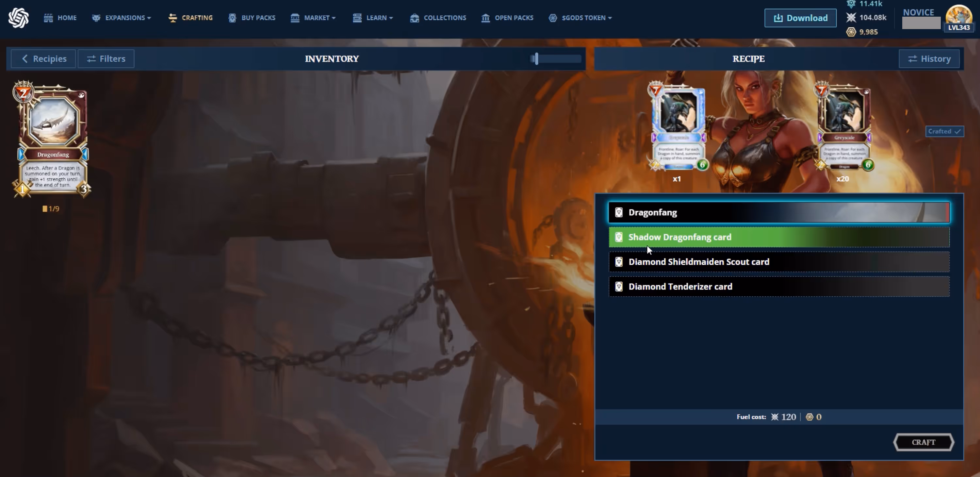Click the Download button

(x=800, y=18)
